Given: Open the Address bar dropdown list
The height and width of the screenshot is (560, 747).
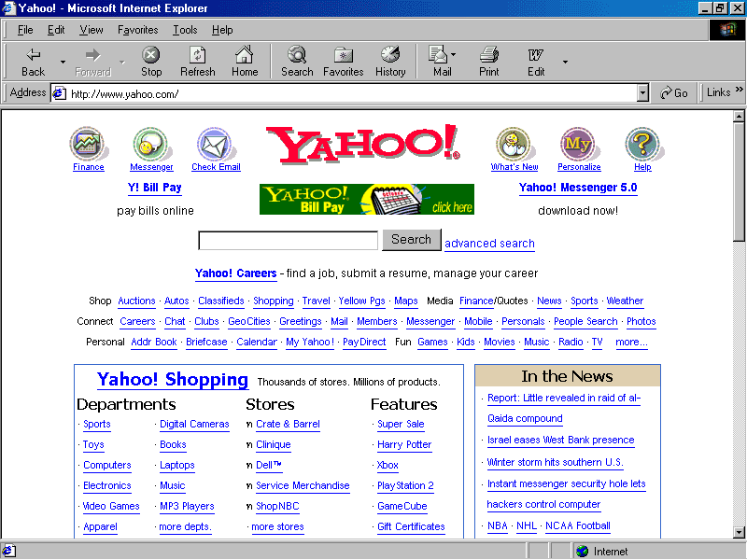Looking at the screenshot, I should point(642,92).
